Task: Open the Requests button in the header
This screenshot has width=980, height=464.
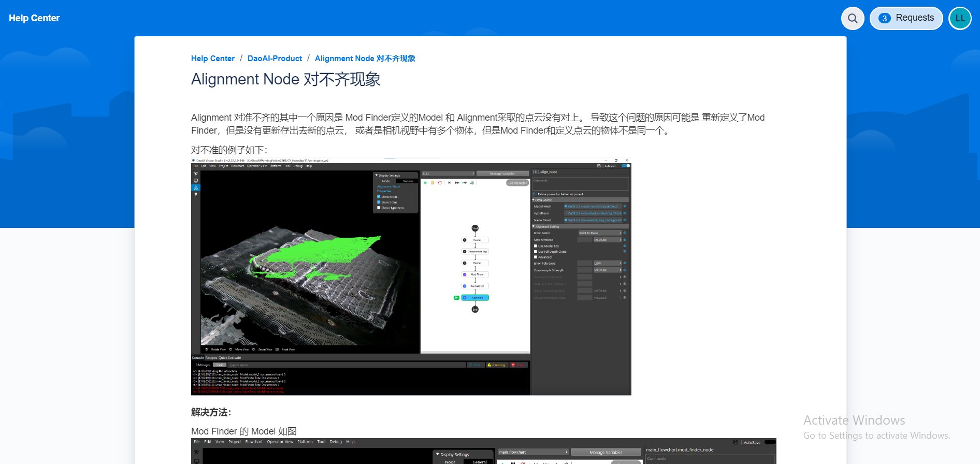Action: [x=906, y=18]
